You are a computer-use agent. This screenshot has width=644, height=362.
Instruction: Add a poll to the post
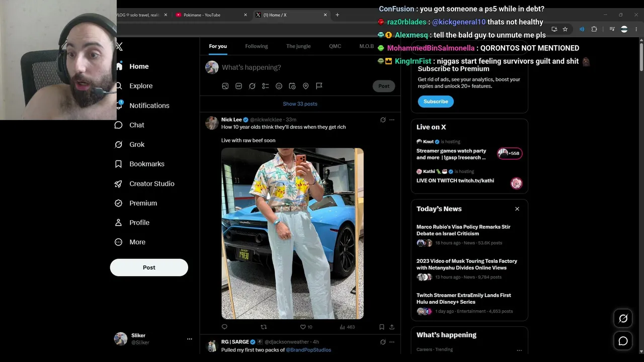tap(266, 86)
